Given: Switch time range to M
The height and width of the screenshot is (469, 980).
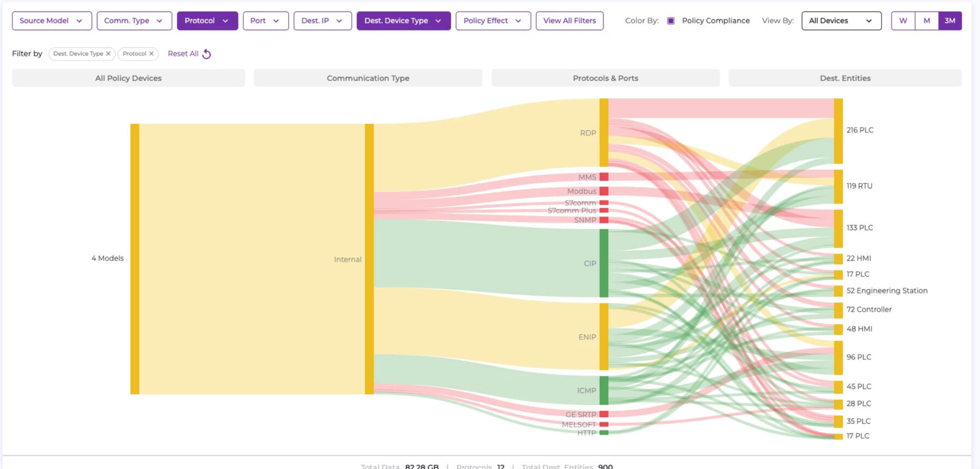Looking at the screenshot, I should tap(926, 21).
